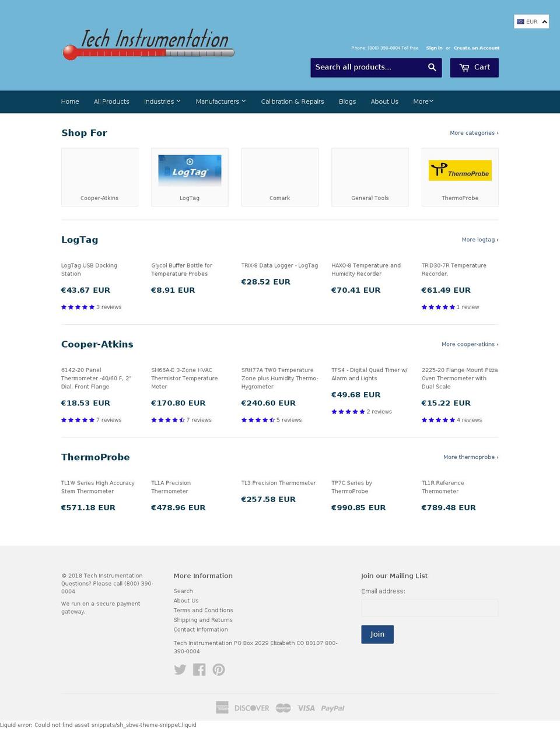Viewport: 560px width, 729px height.
Task: Expand the Manufacturers menu
Action: coord(220,101)
